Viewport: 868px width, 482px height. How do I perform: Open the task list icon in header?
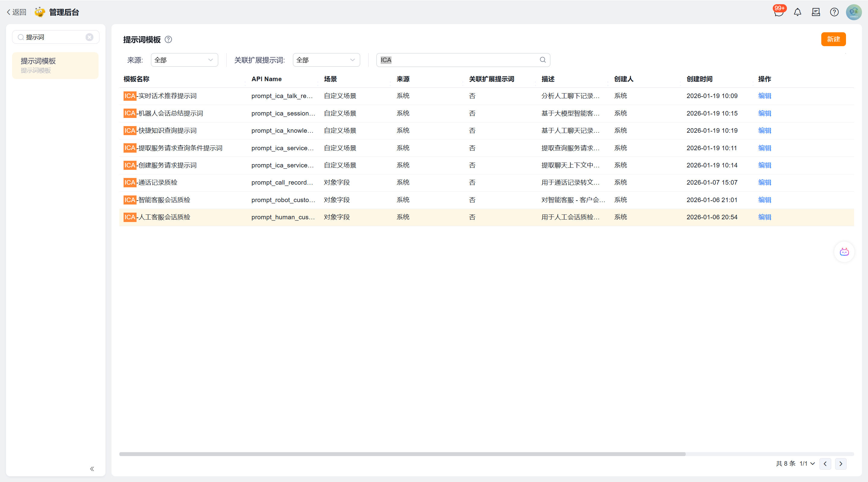(x=816, y=12)
